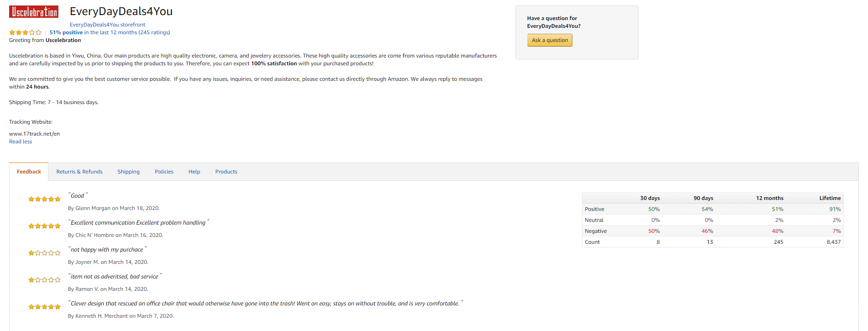Screen dimensions: 868x331
Task: Open the Feedback tab
Action: [x=29, y=172]
